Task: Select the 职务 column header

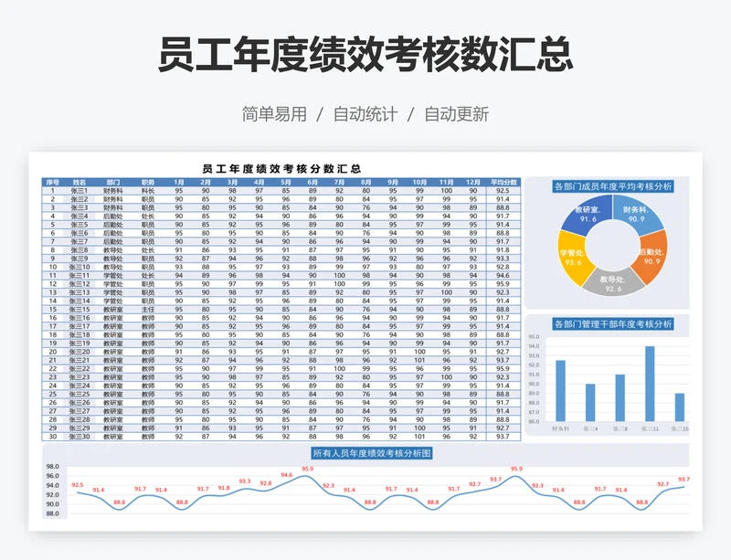Action: click(148, 182)
